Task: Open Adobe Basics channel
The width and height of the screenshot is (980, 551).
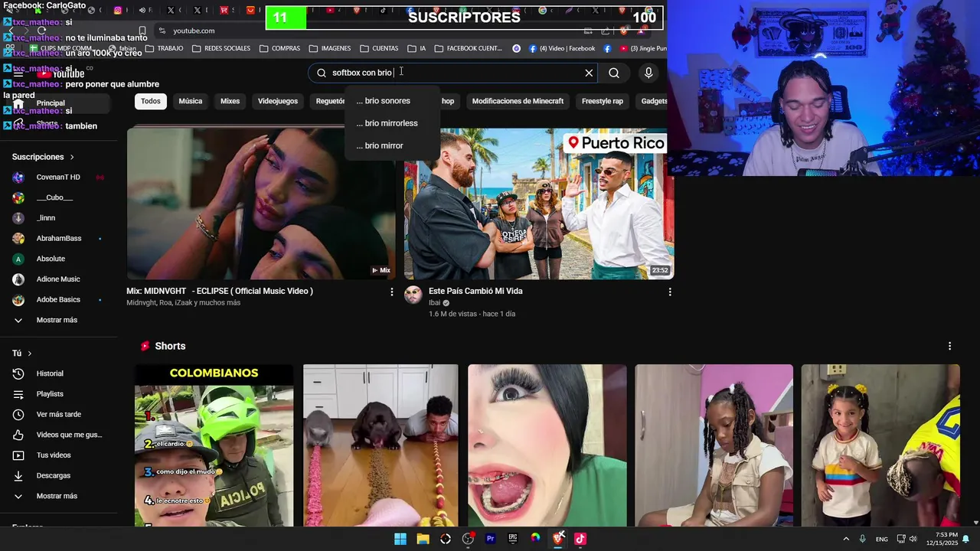Action: 59,300
